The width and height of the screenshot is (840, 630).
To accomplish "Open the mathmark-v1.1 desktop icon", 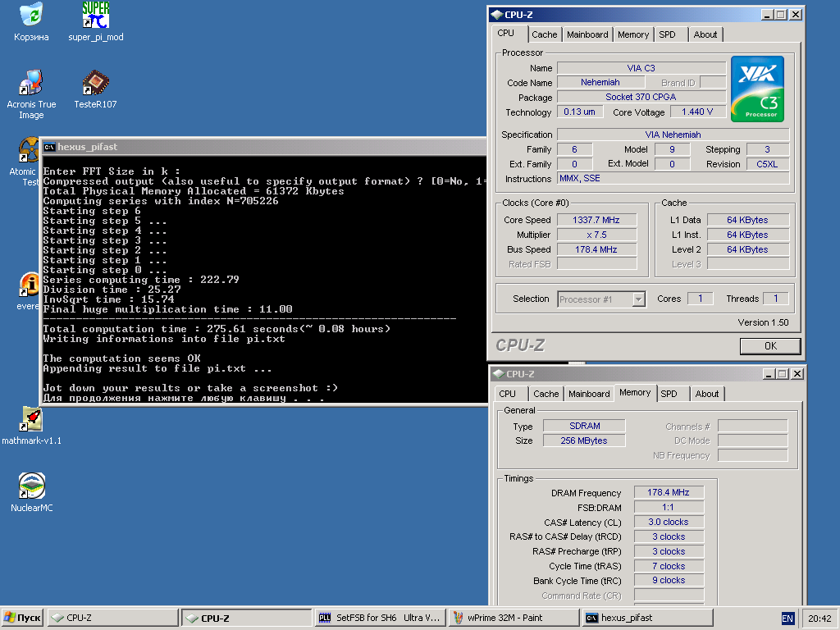I will [x=32, y=419].
